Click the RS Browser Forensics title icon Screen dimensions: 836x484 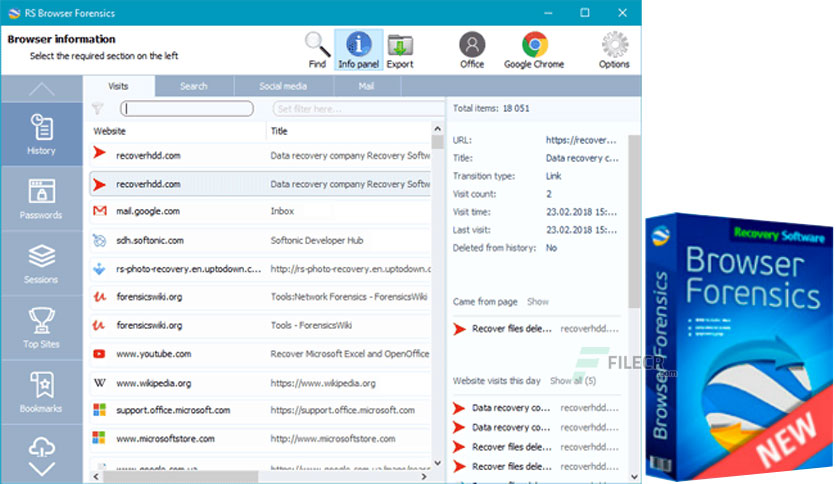(14, 13)
